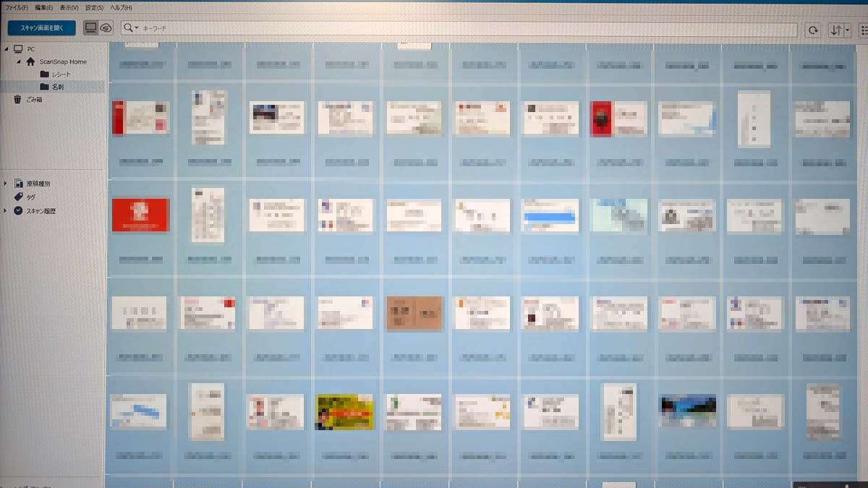Switch to the cloud view toggle
The height and width of the screenshot is (488, 868).
click(106, 28)
